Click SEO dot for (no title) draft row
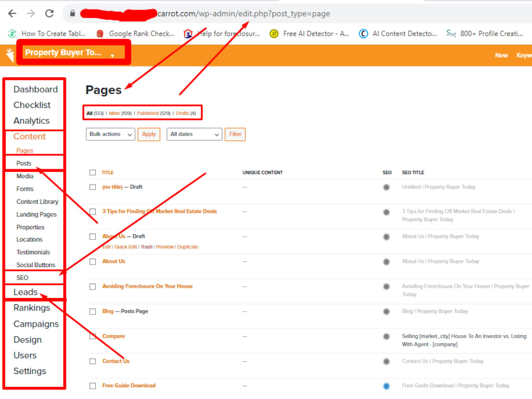The width and height of the screenshot is (532, 399). tap(386, 187)
